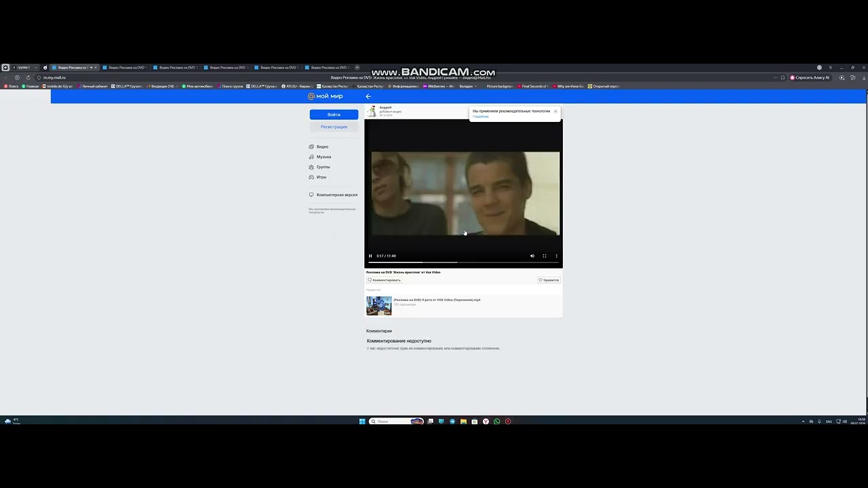
Task: Open File Explorer from the taskbar
Action: click(x=463, y=422)
